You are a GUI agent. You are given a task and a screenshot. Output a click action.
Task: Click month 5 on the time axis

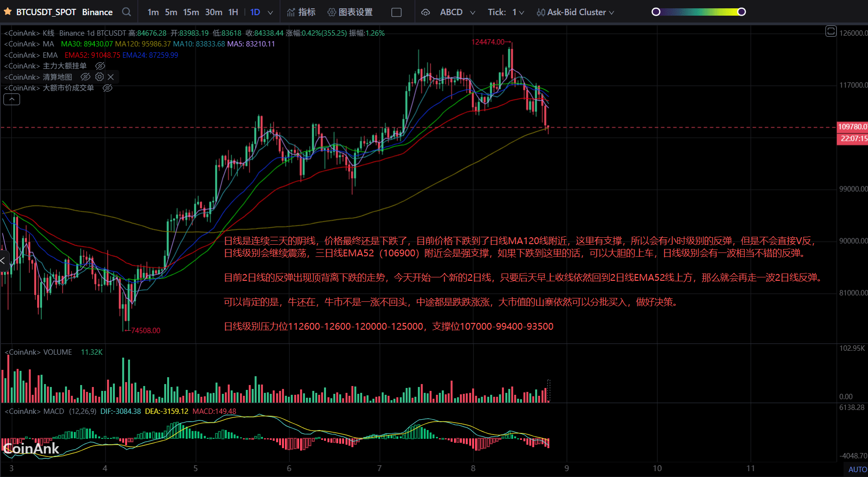(195, 468)
